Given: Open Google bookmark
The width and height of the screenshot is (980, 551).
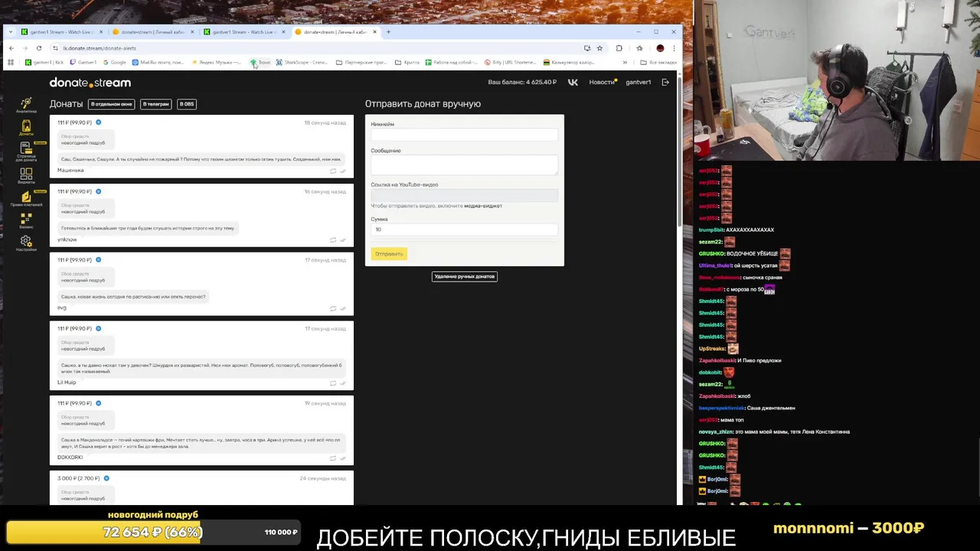Looking at the screenshot, I should coord(114,62).
